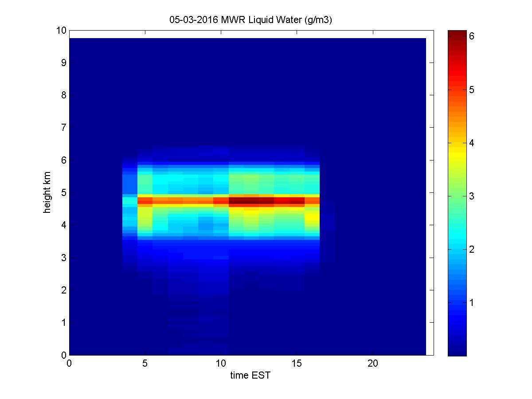The image size is (532, 399).
Task: Click the colorbar tick label '4'
Action: click(x=472, y=143)
